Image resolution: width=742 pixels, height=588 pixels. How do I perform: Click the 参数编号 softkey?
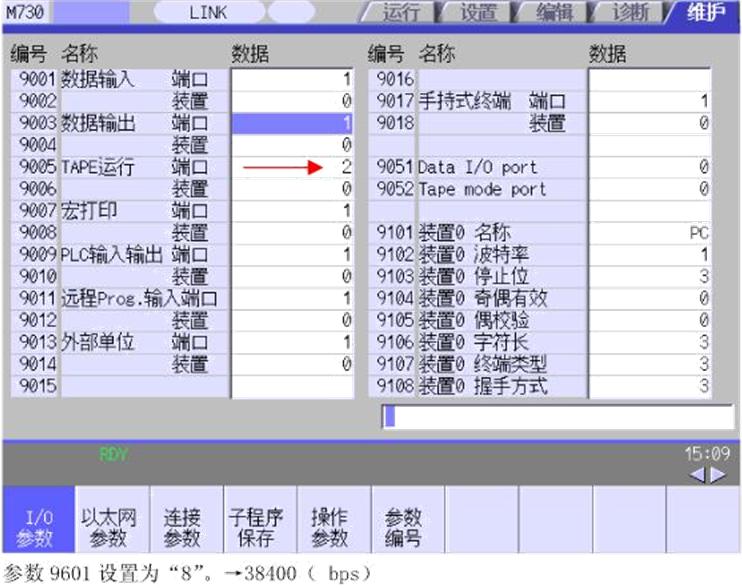point(408,519)
